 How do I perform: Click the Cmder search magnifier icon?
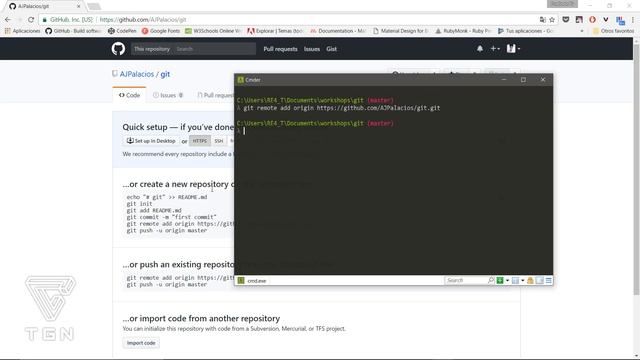point(491,280)
